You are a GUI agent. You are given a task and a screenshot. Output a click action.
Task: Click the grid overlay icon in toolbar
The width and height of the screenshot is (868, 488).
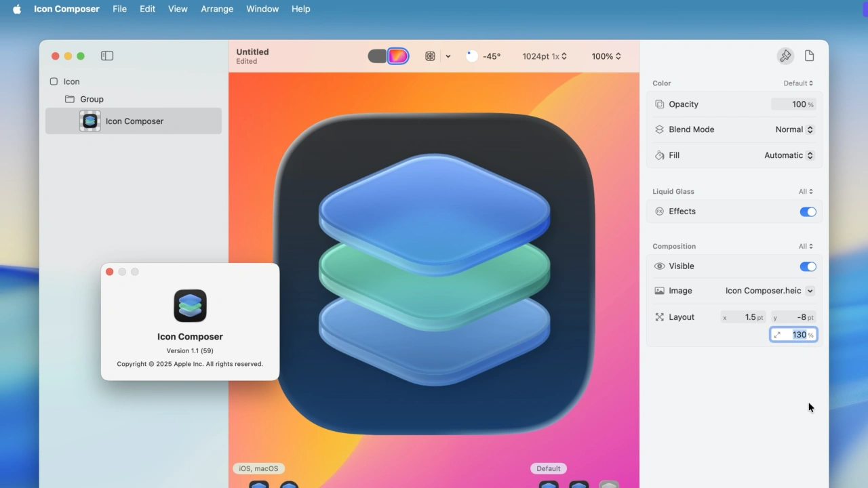(x=430, y=56)
